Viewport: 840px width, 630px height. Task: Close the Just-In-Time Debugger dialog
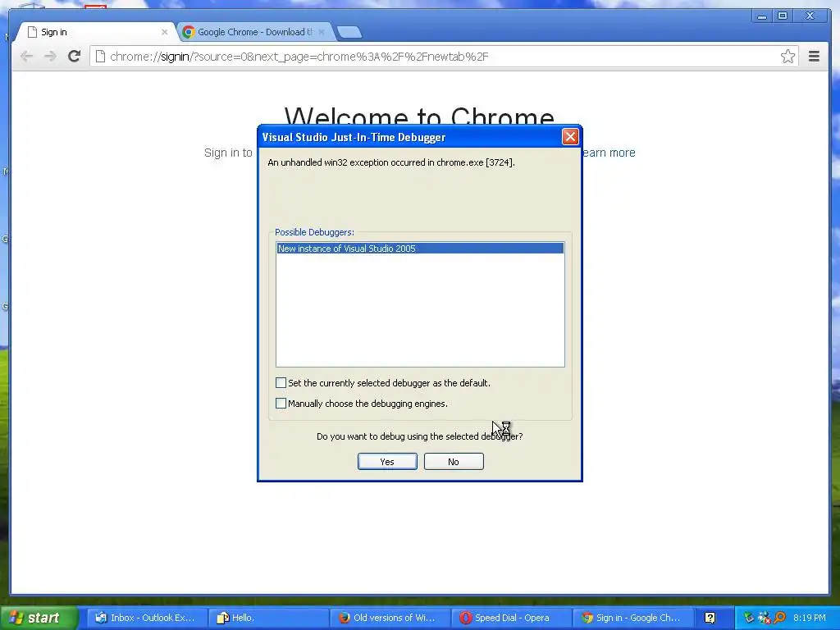coord(570,137)
